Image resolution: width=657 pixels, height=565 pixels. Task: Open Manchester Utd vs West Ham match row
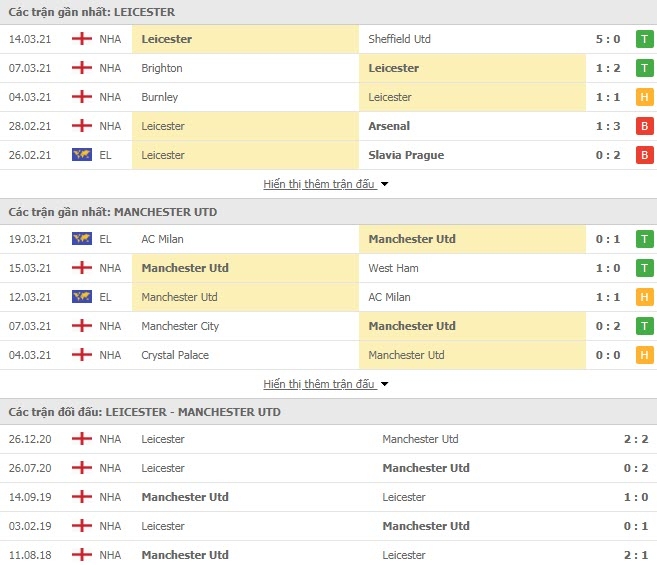pos(328,268)
